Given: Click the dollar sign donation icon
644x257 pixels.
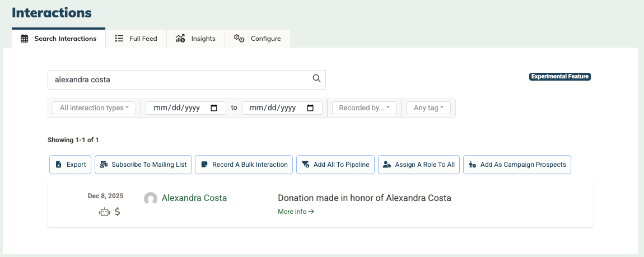Looking at the screenshot, I should [117, 212].
